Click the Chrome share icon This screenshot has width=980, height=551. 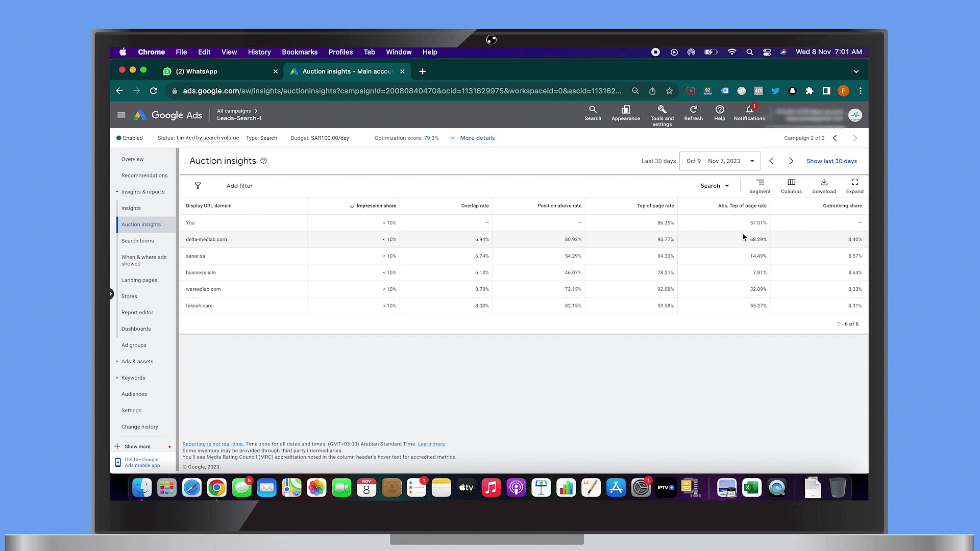(x=652, y=91)
